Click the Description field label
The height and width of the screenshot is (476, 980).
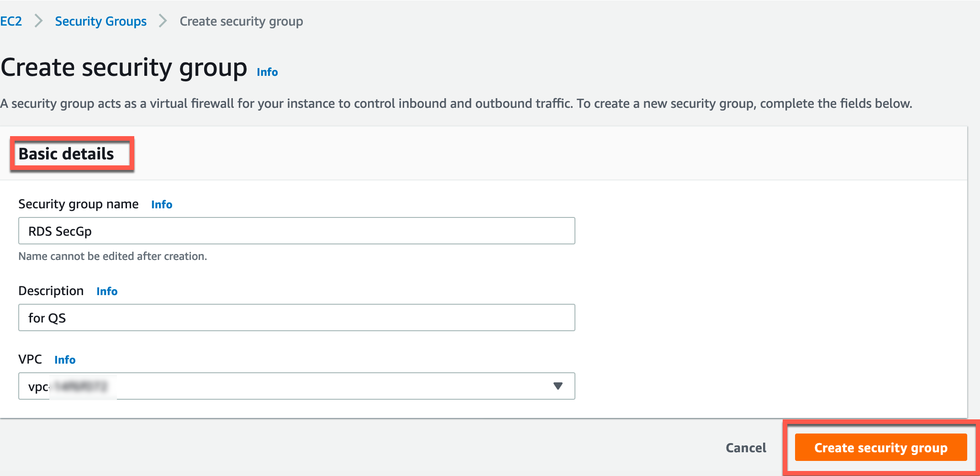point(51,291)
